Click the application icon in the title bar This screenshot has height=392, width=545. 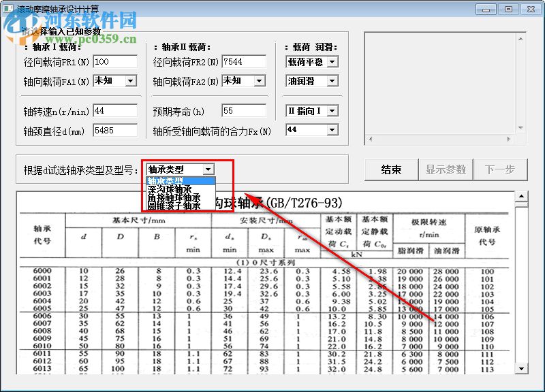[10, 8]
